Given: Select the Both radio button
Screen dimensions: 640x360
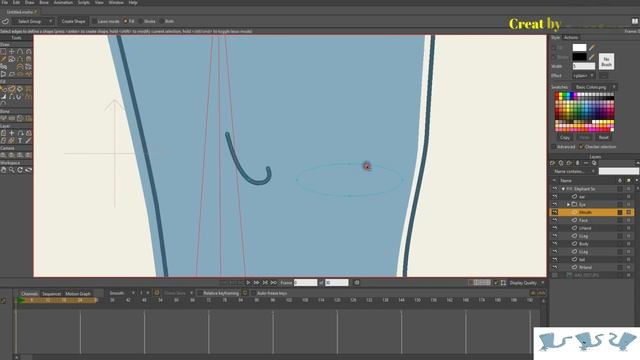Looking at the screenshot, I should (x=162, y=21).
